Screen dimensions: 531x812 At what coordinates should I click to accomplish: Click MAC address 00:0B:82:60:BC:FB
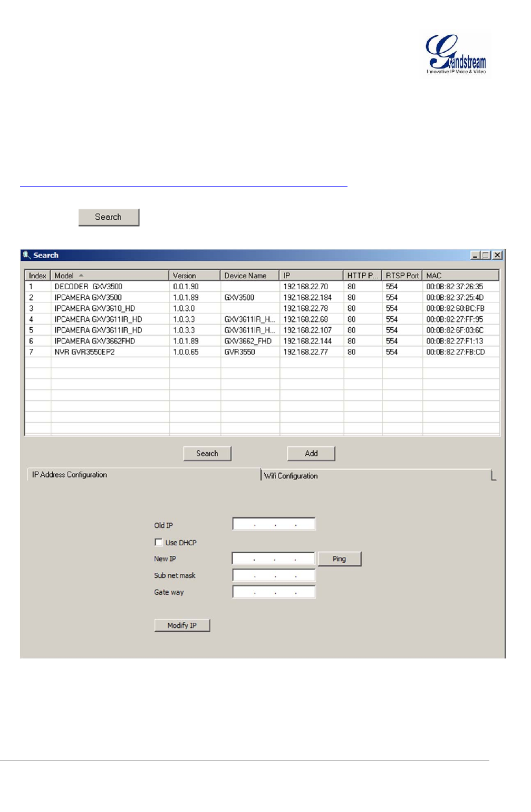click(x=455, y=308)
